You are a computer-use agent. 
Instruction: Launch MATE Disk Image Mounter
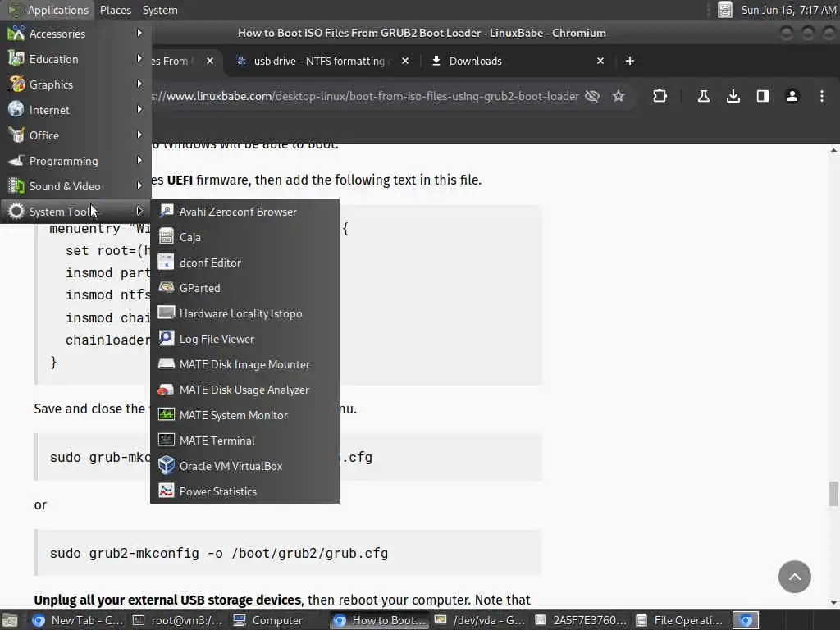click(244, 364)
